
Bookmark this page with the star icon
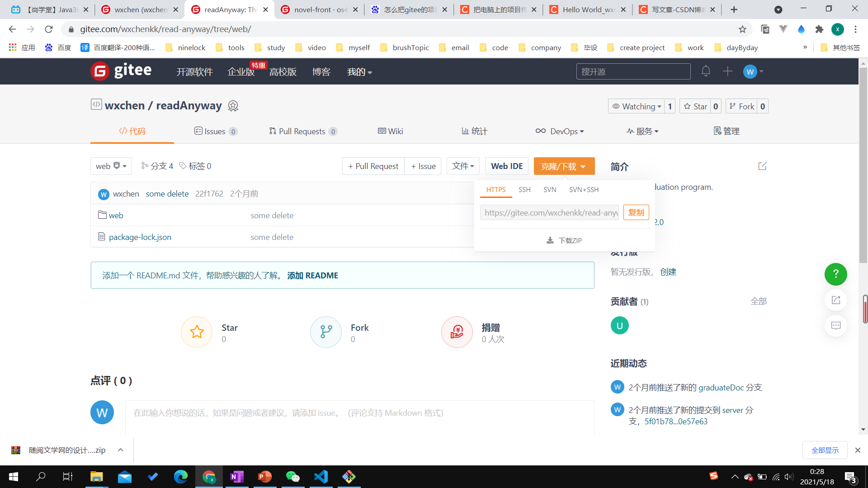(742, 29)
